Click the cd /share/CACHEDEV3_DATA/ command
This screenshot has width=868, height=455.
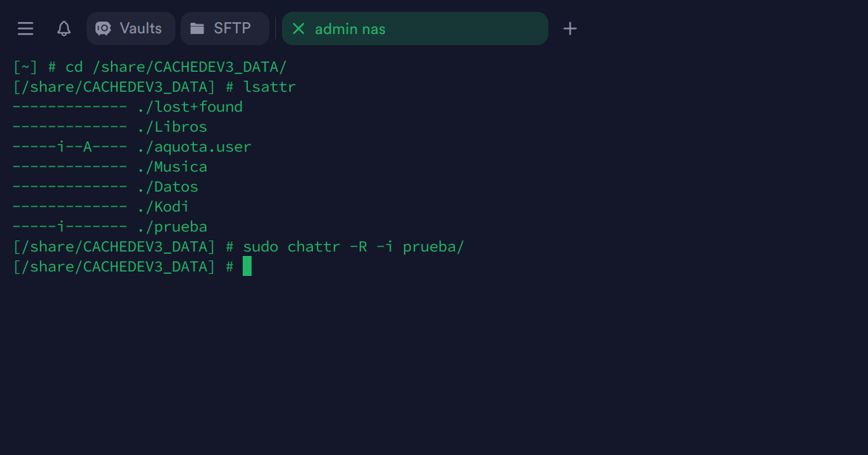click(176, 67)
